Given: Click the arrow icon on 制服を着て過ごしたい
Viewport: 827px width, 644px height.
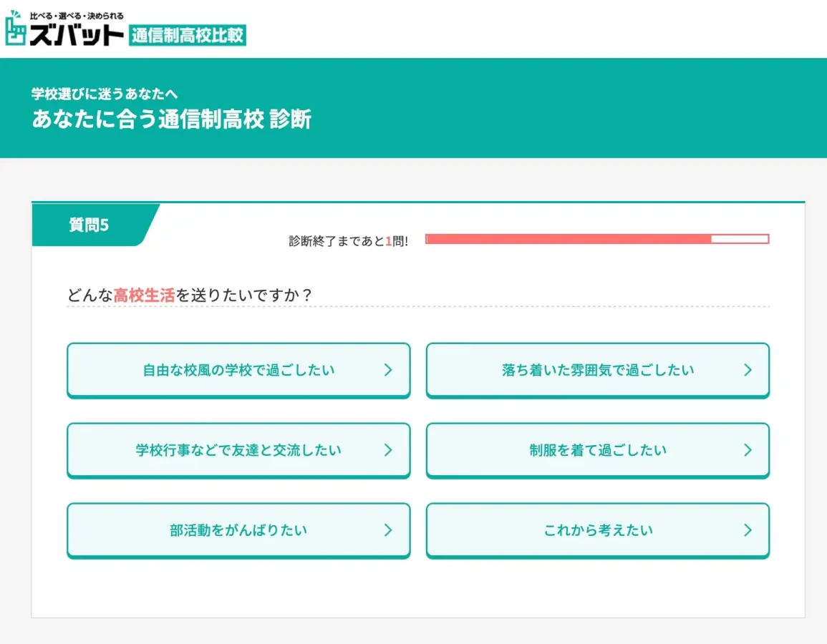Looking at the screenshot, I should coord(748,450).
